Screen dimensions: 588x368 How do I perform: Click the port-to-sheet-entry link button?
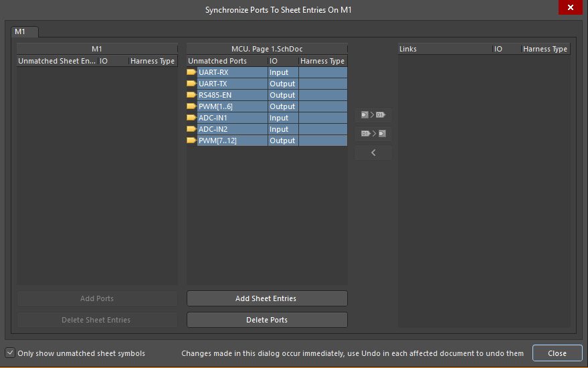[x=373, y=134]
